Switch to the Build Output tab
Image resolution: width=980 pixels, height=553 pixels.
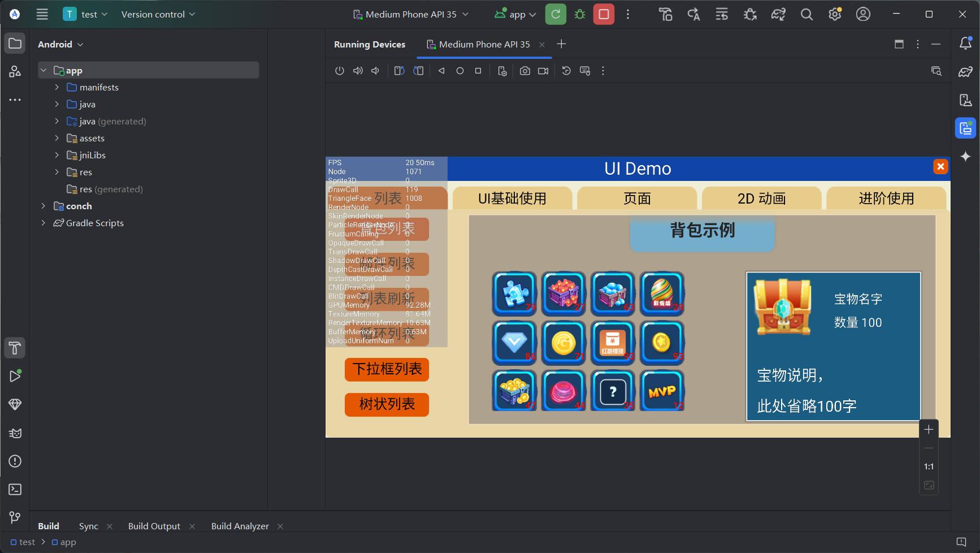(154, 526)
